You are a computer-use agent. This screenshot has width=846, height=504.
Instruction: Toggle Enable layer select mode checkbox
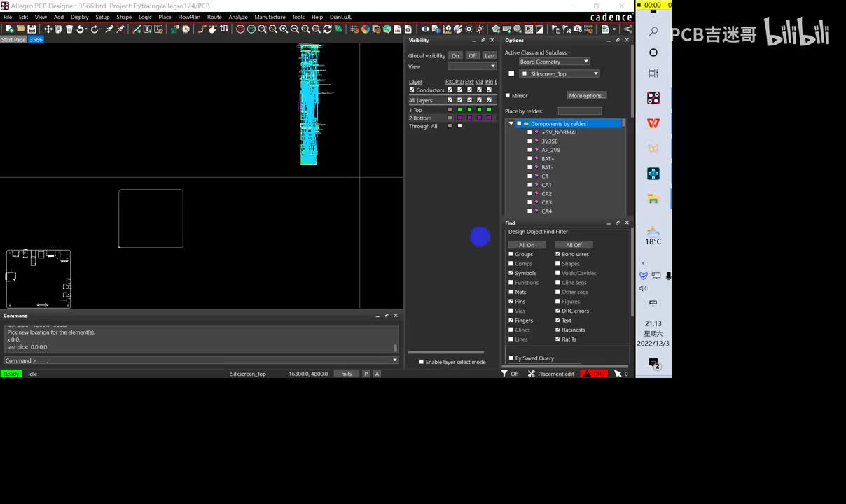tap(421, 362)
